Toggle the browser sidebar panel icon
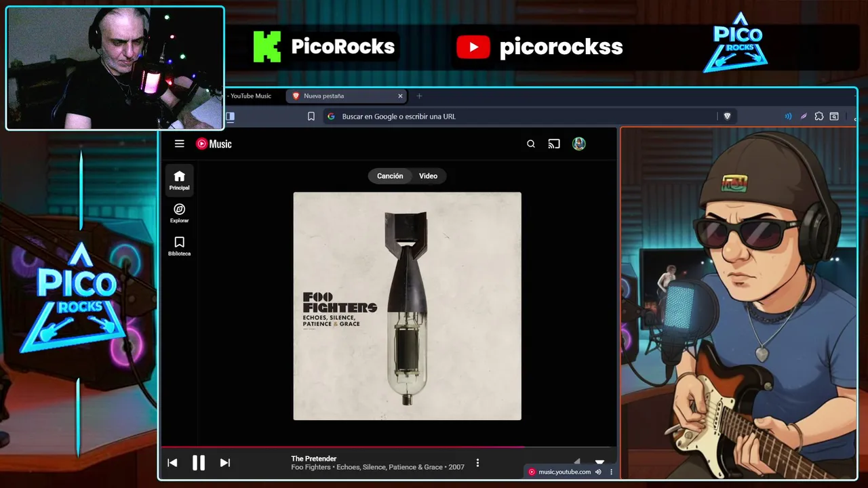 point(230,117)
